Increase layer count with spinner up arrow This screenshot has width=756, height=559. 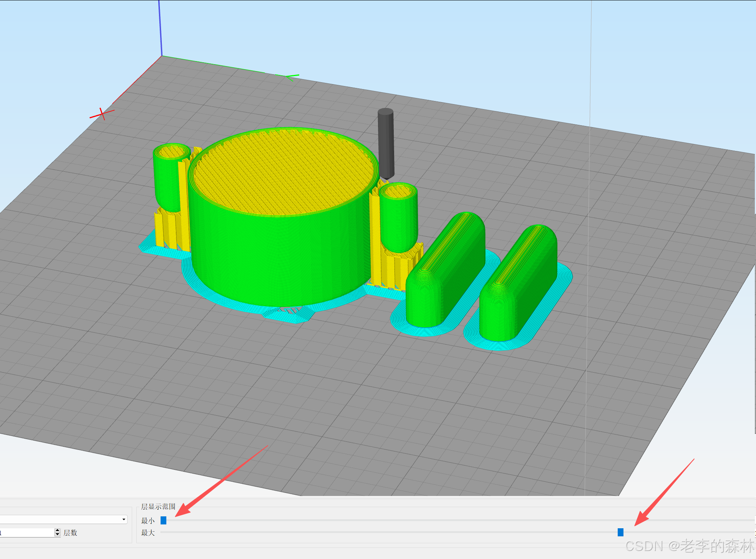pyautogui.click(x=57, y=530)
